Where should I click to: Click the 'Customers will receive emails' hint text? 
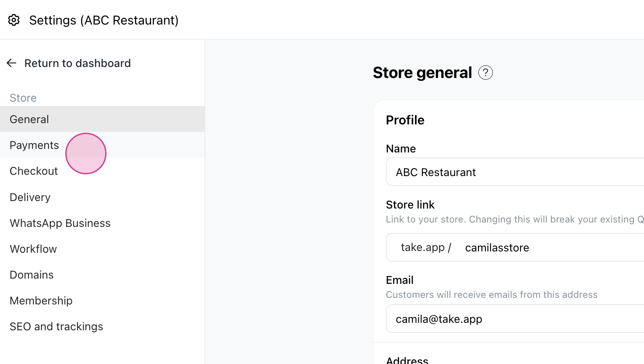pos(492,295)
